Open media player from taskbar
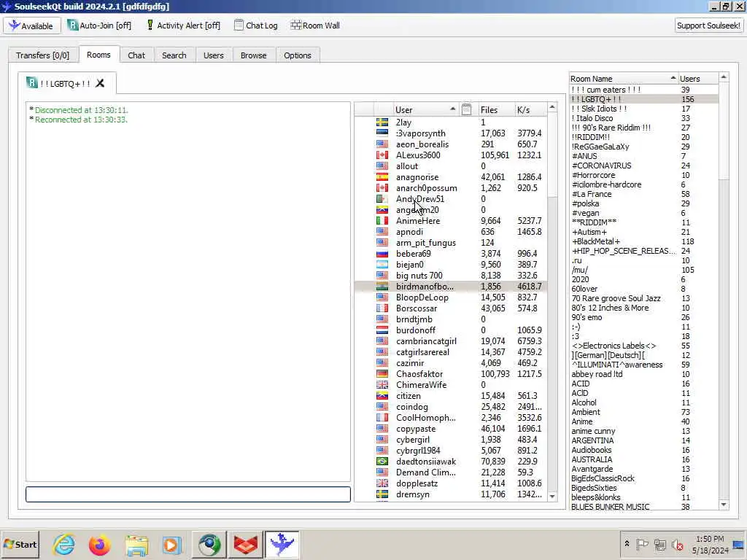This screenshot has height=560, width=747. (172, 545)
